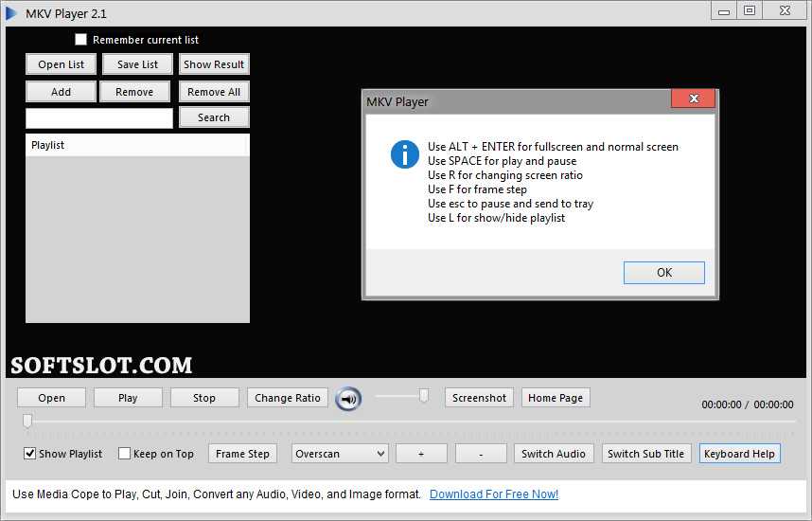Viewport: 812px width, 521px height.
Task: Click the Open List button
Action: (x=62, y=64)
